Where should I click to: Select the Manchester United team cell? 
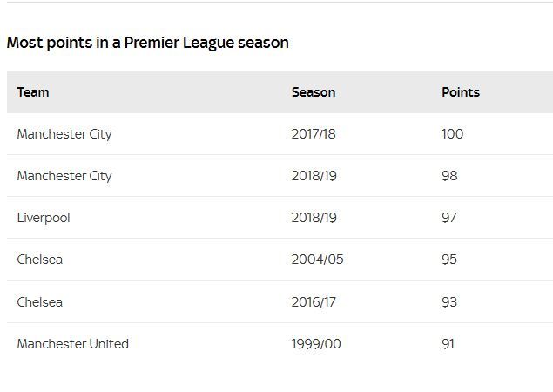click(72, 344)
